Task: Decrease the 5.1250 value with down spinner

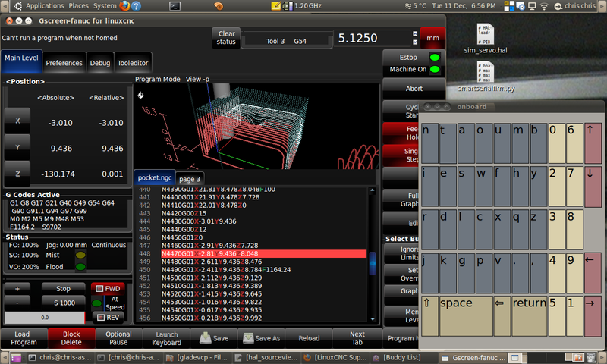Action: click(x=415, y=42)
